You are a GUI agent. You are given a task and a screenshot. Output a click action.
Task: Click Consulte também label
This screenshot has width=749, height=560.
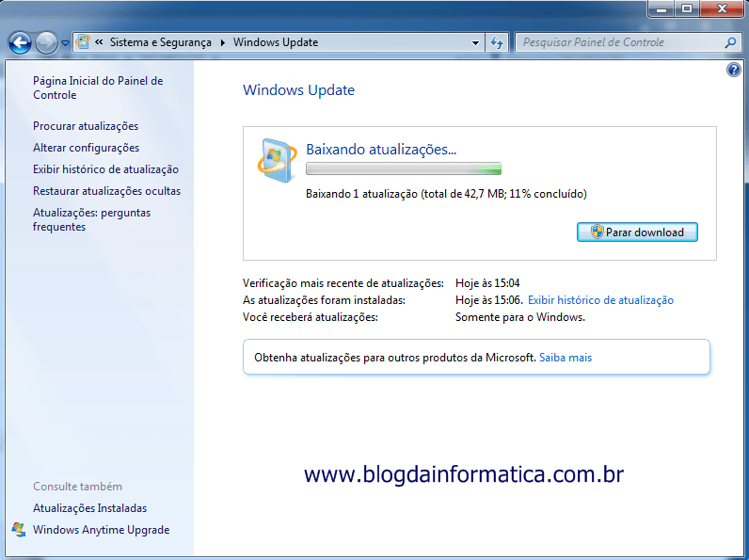(77, 487)
